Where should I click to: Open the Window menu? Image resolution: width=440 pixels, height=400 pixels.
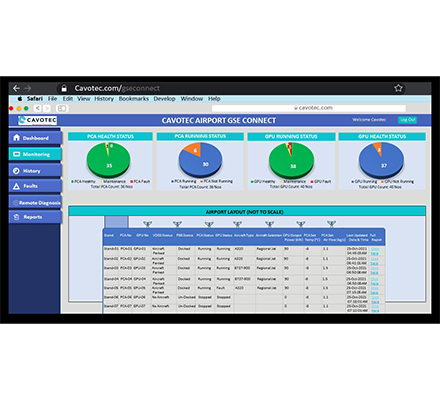click(x=192, y=99)
